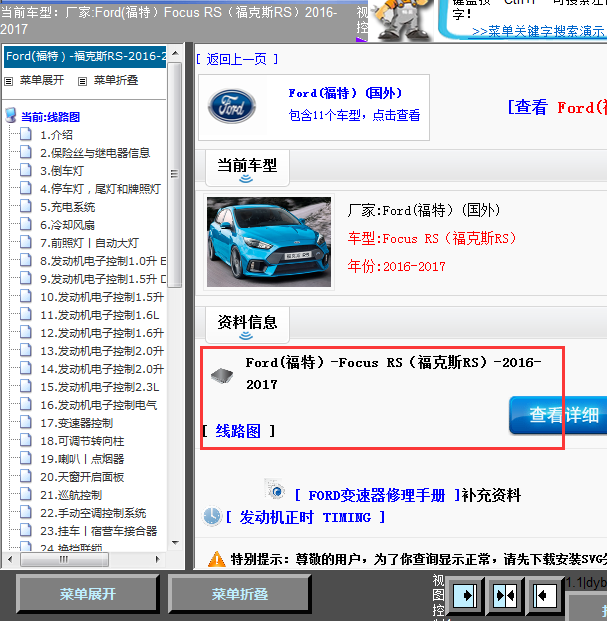Click 菜单折叠 text link in sidebar header

[x=116, y=80]
